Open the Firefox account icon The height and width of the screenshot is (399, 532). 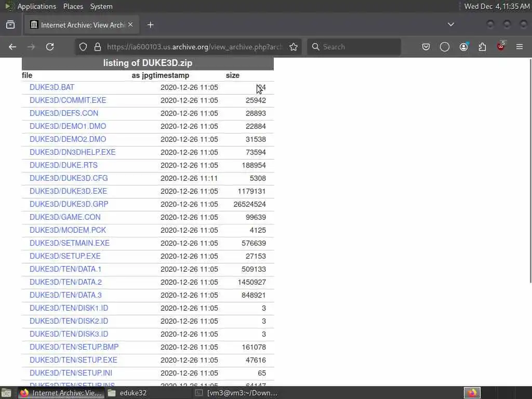click(463, 47)
